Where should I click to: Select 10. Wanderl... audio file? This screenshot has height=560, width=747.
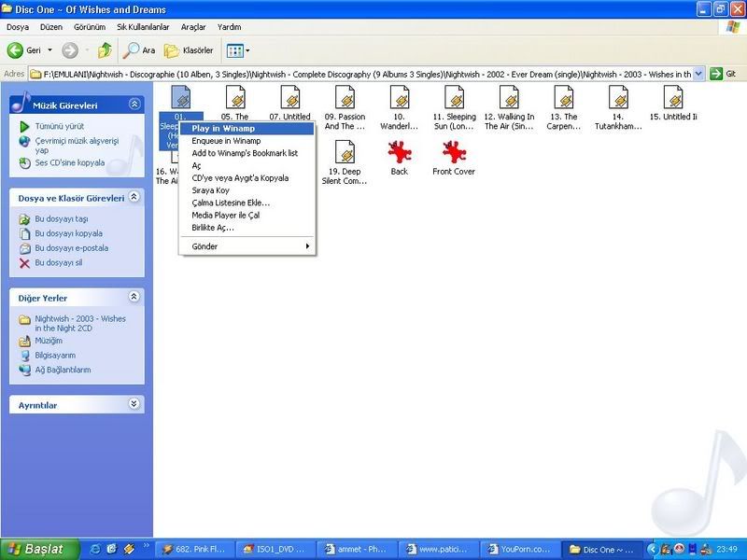tap(400, 108)
